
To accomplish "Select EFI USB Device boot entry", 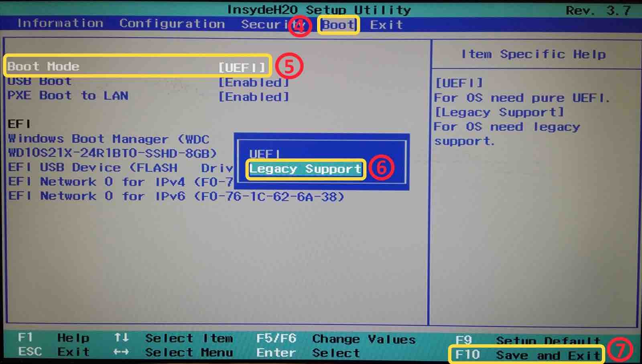I will click(120, 168).
